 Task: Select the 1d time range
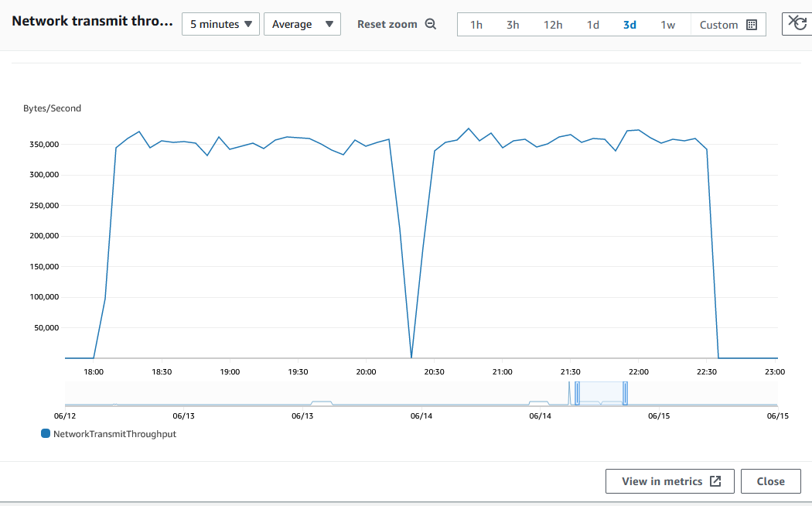pos(593,25)
